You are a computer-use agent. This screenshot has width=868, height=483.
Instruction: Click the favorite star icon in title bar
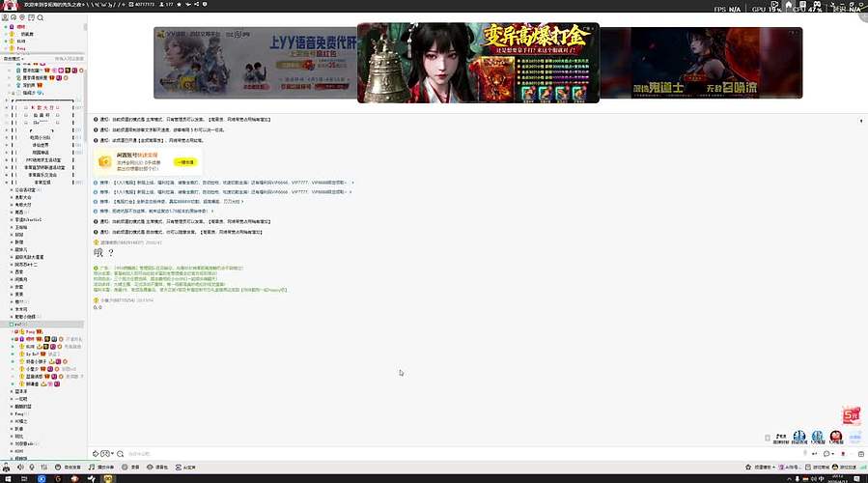pyautogui.click(x=179, y=4)
